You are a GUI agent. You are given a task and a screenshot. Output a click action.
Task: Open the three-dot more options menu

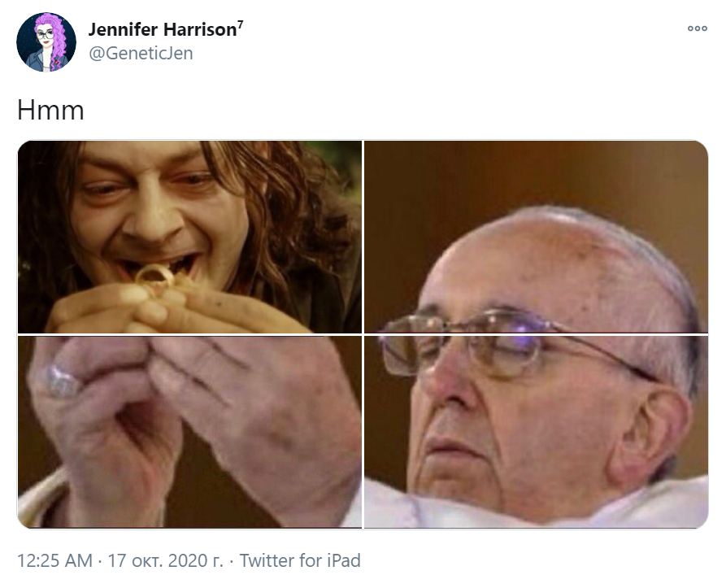point(697,28)
